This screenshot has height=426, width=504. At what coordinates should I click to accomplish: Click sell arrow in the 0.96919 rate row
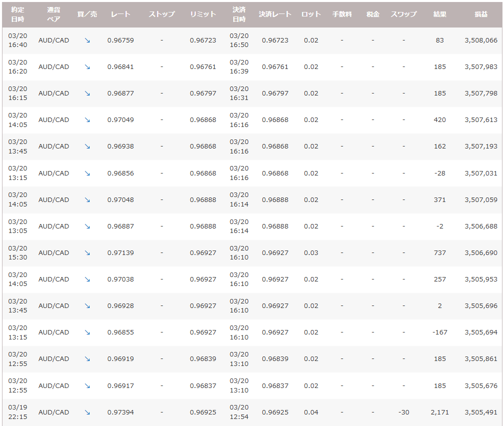[87, 359]
